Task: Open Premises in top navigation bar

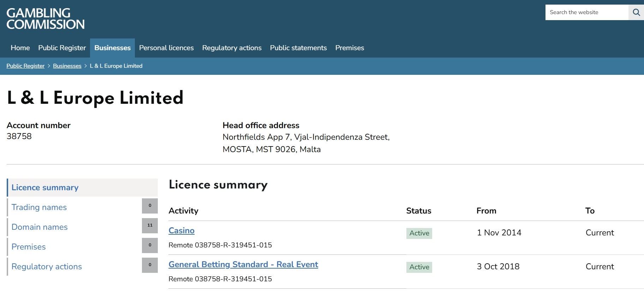Action: (x=350, y=48)
